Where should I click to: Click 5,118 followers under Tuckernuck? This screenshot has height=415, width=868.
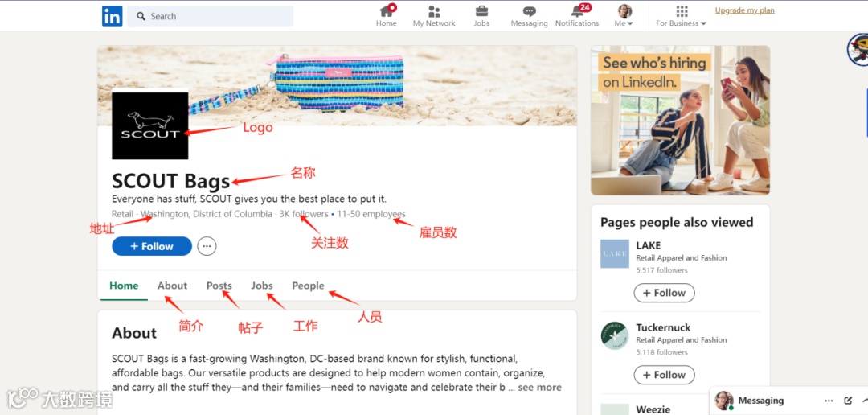661,352
